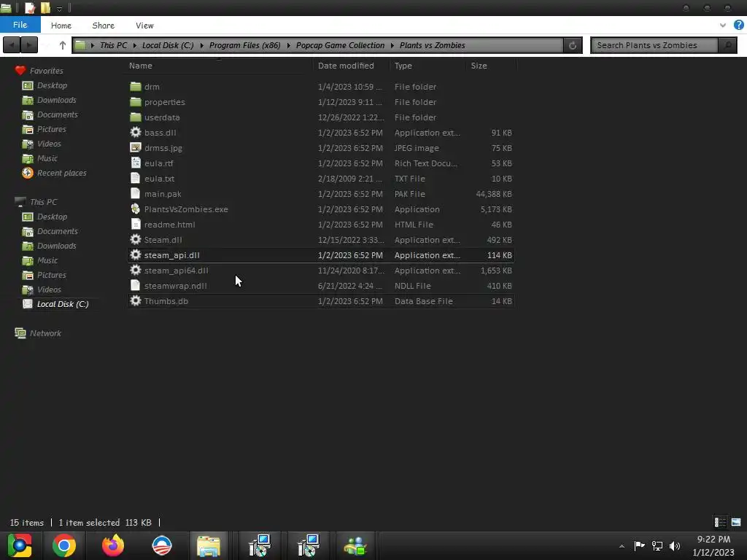
Task: Switch to the Share ribbon tab
Action: coord(104,26)
